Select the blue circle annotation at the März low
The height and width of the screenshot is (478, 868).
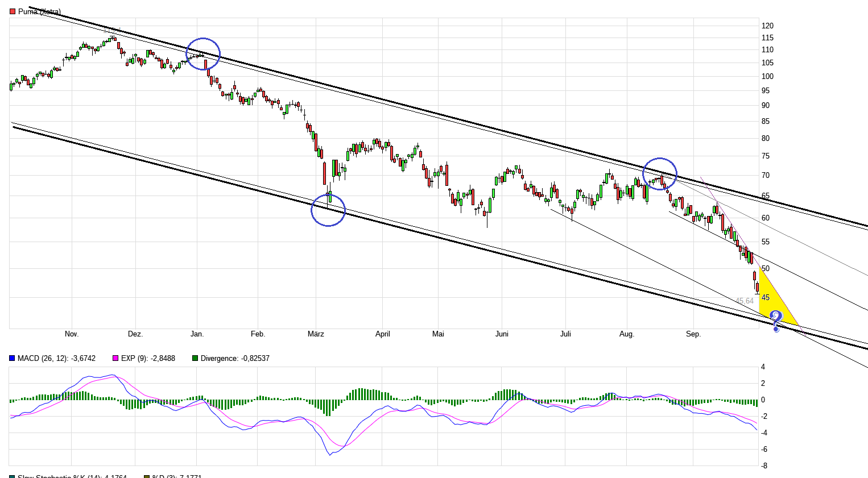tap(328, 210)
